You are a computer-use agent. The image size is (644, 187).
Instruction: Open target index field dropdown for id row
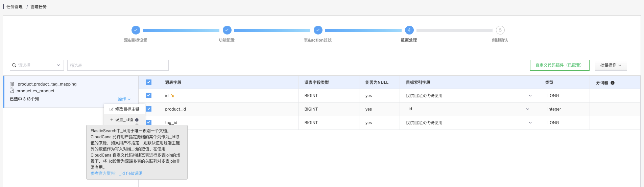pos(469,96)
